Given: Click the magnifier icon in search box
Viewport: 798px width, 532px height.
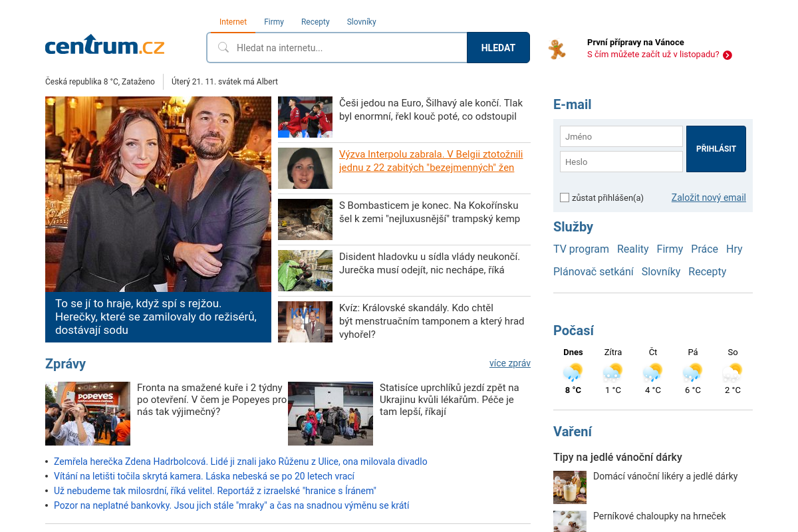Looking at the screenshot, I should [x=223, y=48].
